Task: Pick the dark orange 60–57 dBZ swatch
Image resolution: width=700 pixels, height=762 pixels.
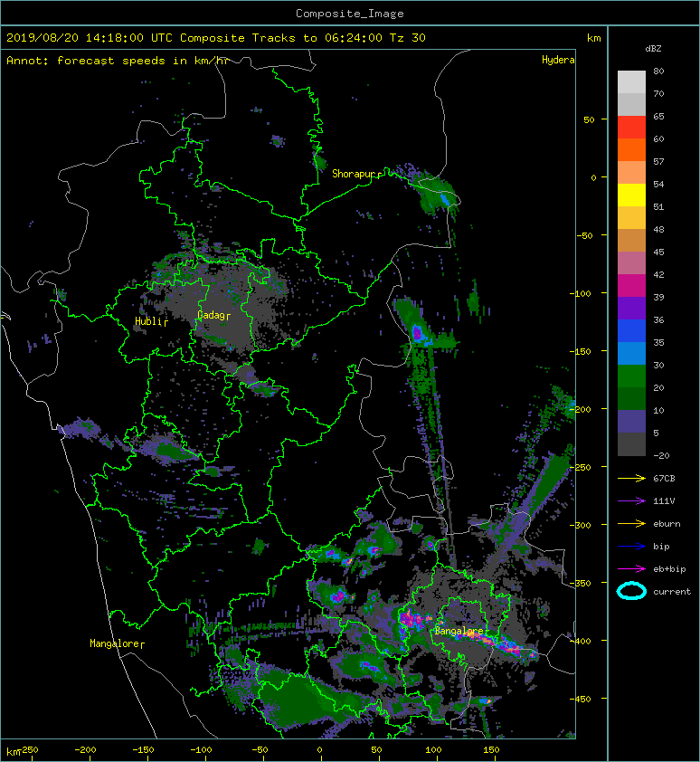Action: [631, 150]
